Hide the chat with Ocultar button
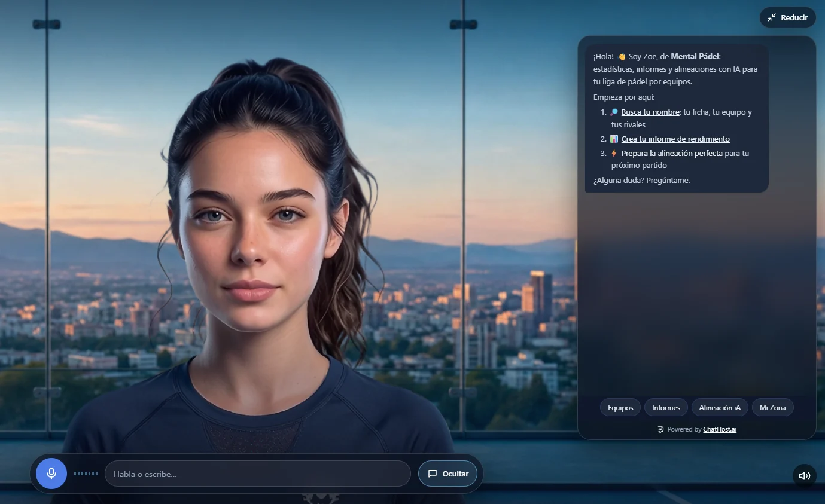Screen dimensions: 825x504 pos(448,474)
